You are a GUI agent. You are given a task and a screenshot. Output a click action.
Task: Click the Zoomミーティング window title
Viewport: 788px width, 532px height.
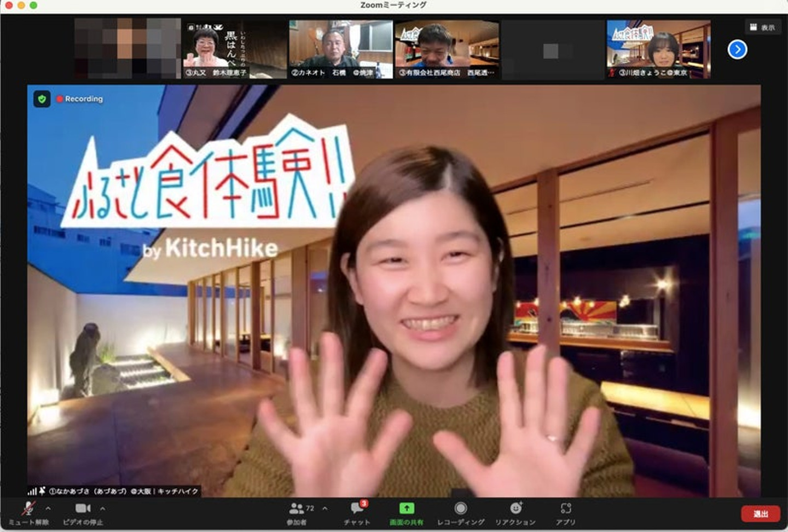coord(393,5)
